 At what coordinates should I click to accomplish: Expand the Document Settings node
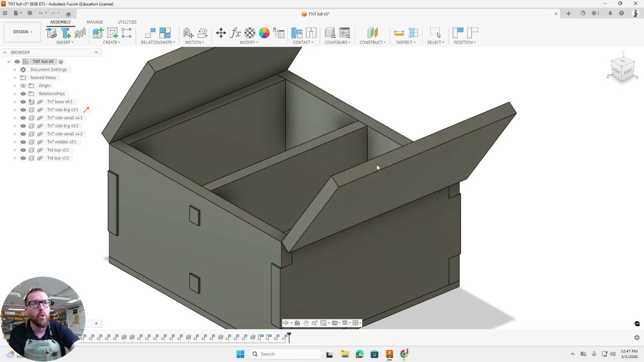[x=15, y=69]
